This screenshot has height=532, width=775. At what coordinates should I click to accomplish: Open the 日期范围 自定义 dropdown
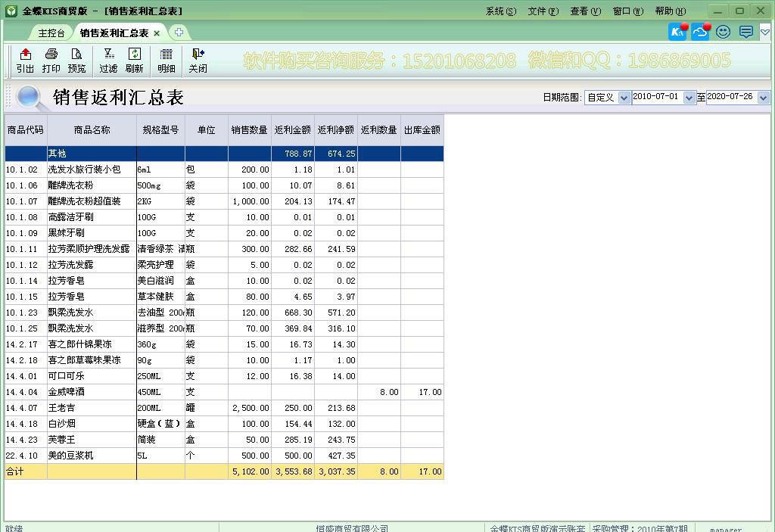coord(624,98)
